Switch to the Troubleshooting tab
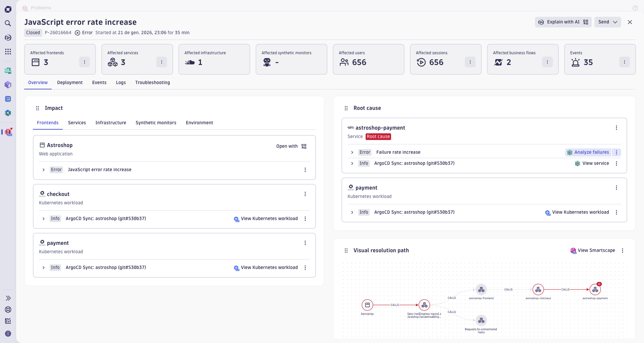Viewport: 644px width, 343px height. (152, 83)
